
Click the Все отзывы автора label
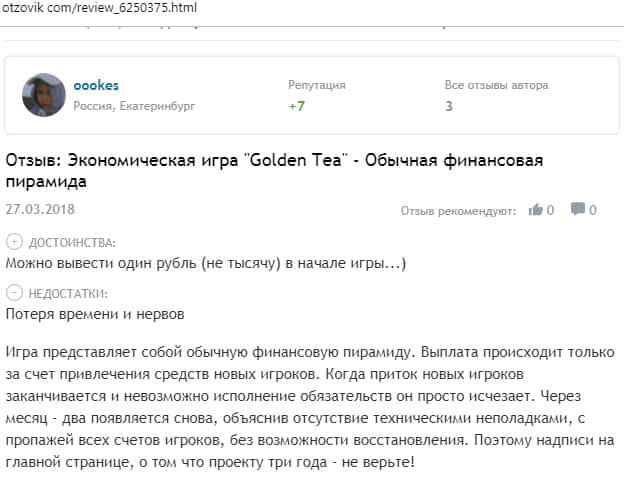tap(496, 85)
